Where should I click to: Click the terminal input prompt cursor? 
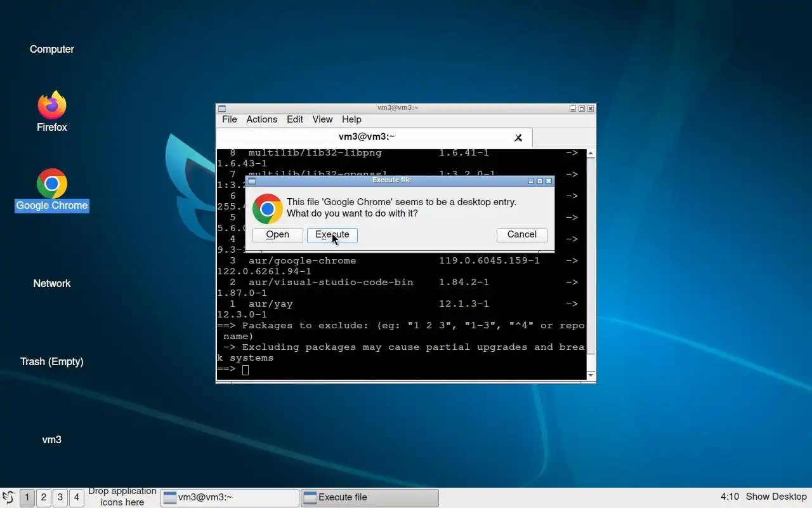[x=246, y=370]
